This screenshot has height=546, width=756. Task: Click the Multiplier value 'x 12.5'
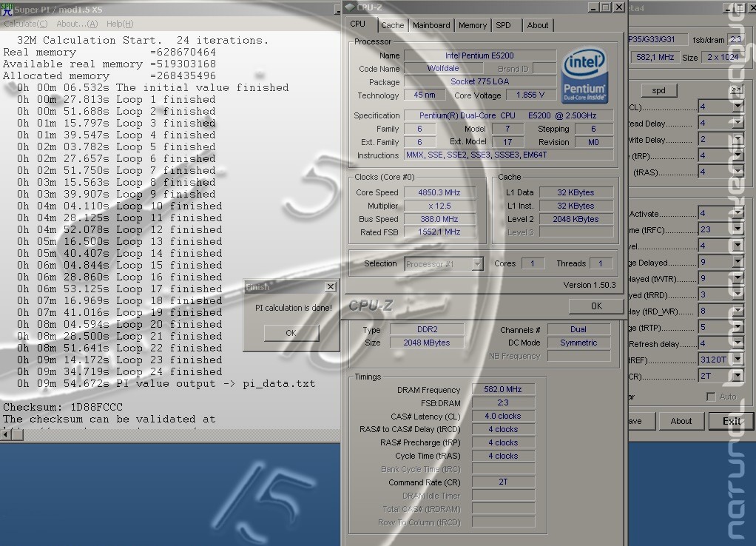click(439, 206)
